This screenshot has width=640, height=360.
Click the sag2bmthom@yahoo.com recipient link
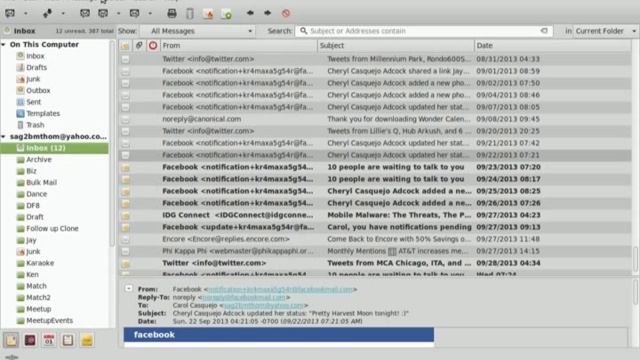264,305
